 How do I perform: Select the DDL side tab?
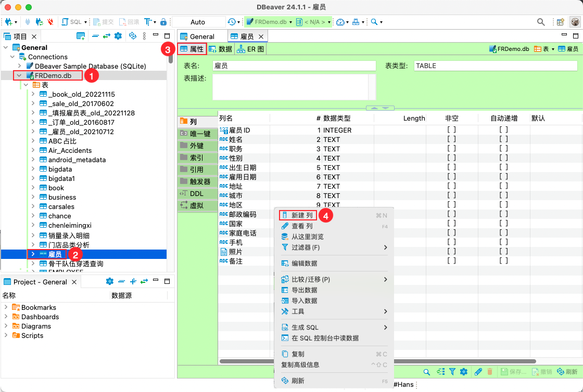pos(197,193)
